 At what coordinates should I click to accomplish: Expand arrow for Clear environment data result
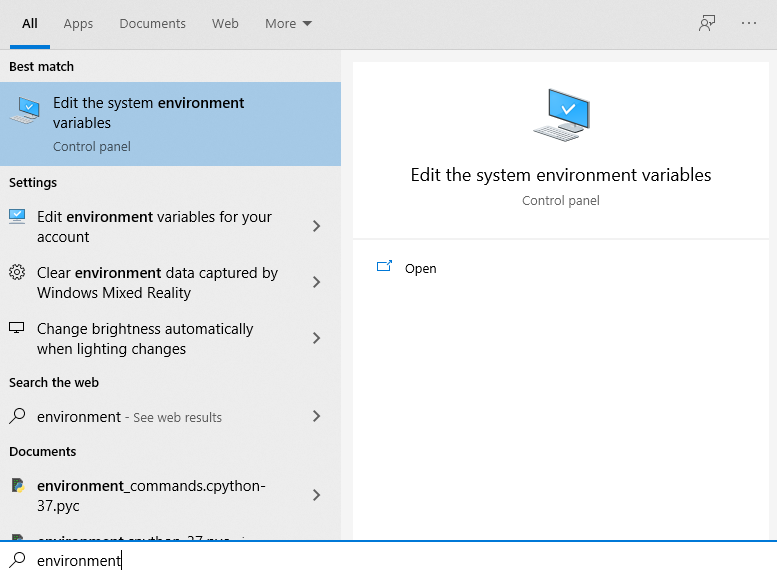317,283
